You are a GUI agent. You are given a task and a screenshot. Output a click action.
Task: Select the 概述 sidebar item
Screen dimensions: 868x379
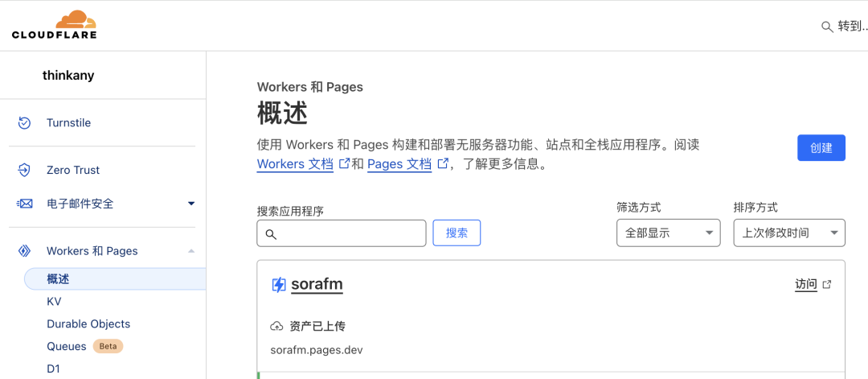tap(115, 279)
